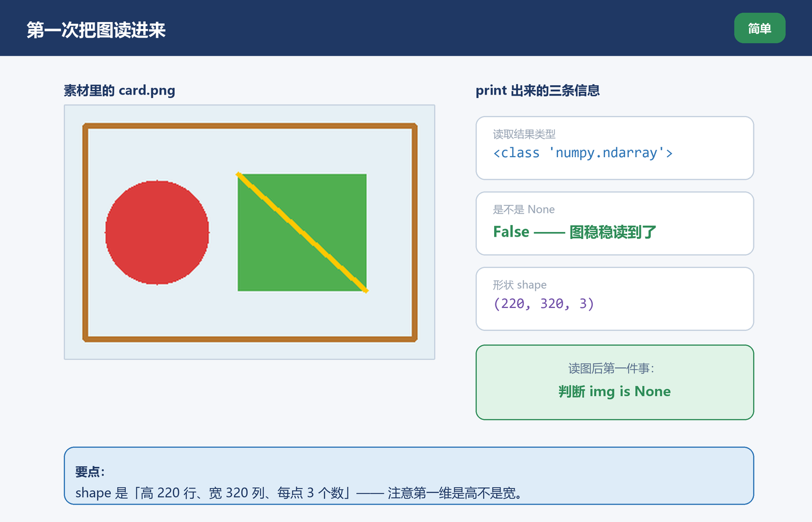Click the heading print 出来的三条信息

(x=538, y=90)
